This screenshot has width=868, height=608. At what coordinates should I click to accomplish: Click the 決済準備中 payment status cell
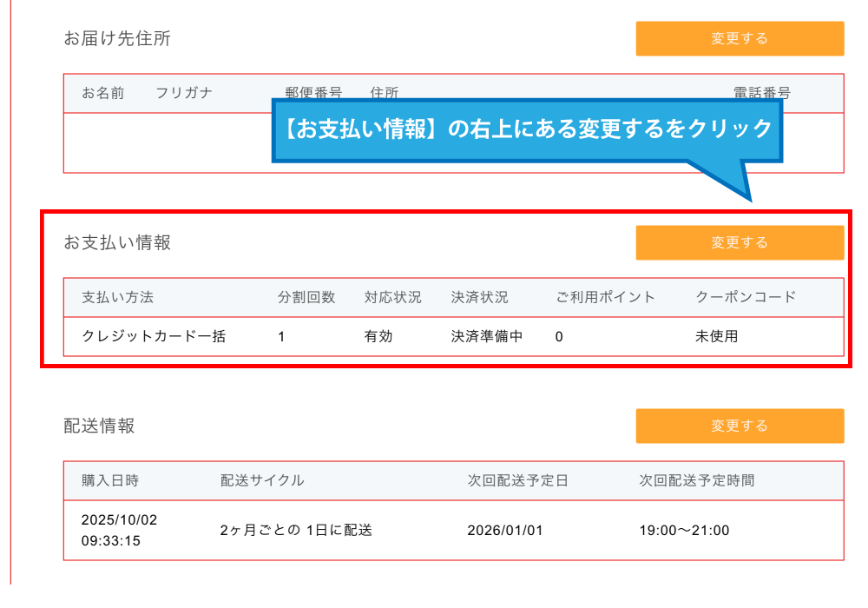487,336
